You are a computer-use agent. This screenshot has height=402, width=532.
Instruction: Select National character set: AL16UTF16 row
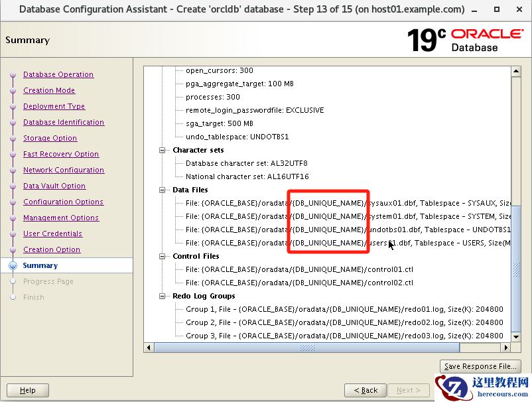tap(247, 176)
